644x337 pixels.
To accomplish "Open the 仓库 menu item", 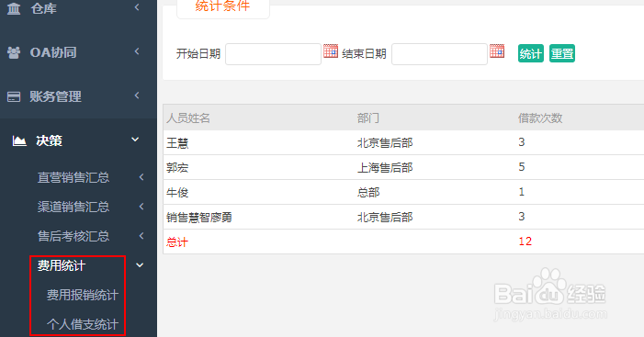I will coord(44,8).
